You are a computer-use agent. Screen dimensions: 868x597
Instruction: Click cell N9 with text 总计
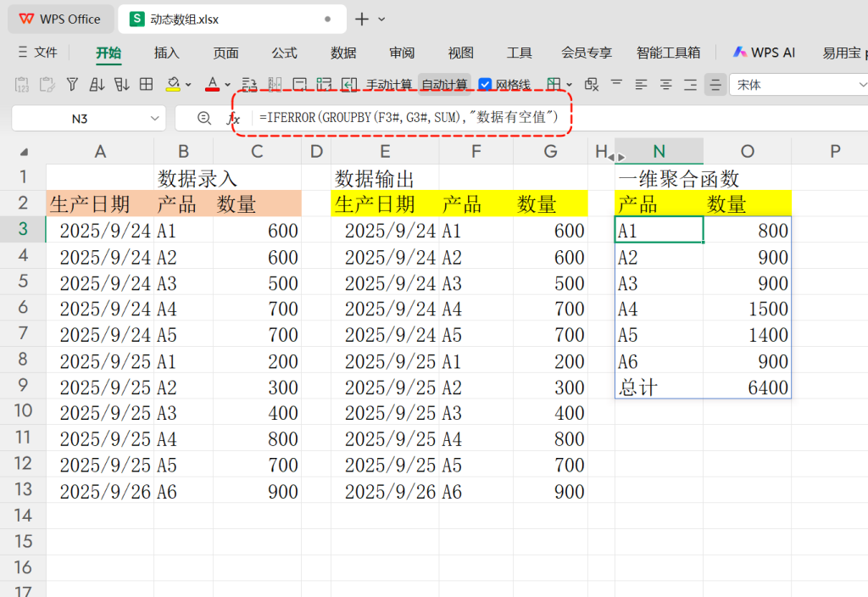pos(659,387)
